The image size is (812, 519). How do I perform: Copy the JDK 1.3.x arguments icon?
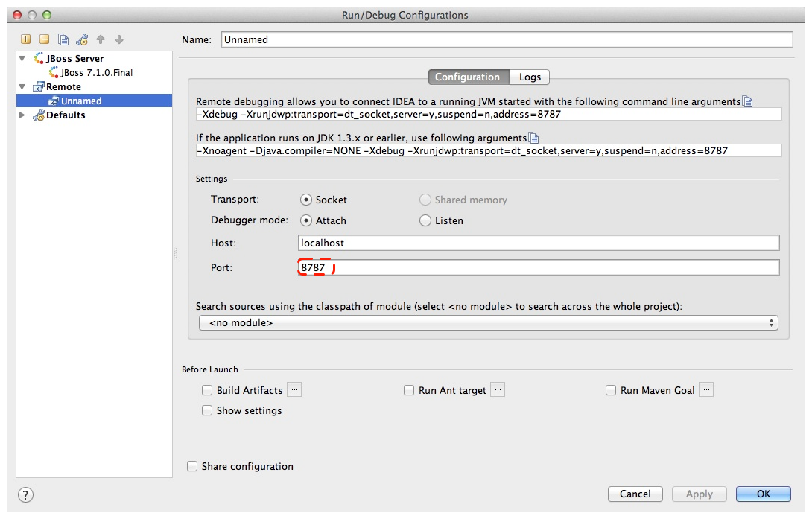(x=533, y=138)
